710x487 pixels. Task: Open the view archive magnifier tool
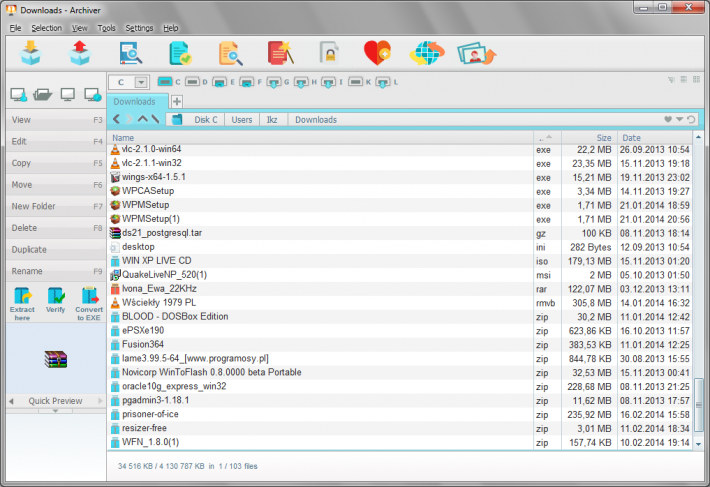[x=131, y=53]
